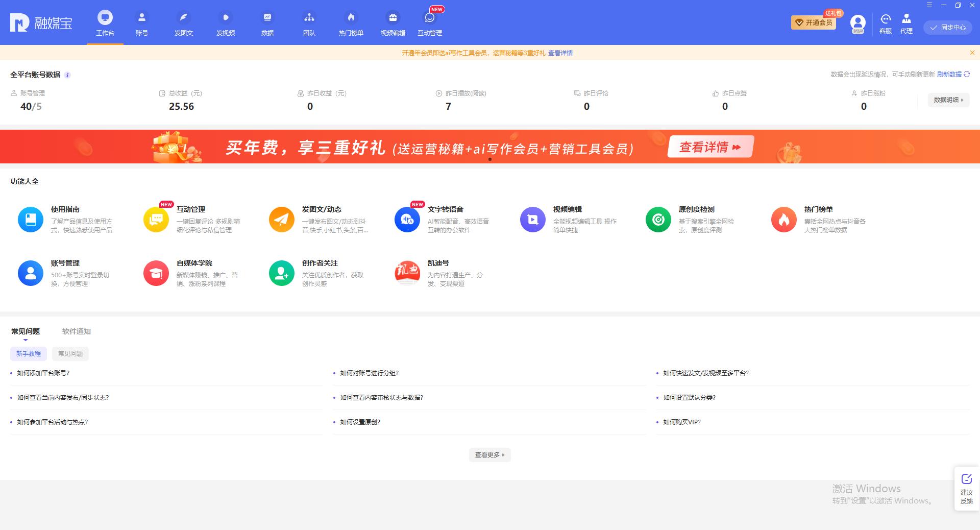Viewport: 980px width, 530px height.
Task: Click the 客服 customer service icon
Action: pos(885,23)
